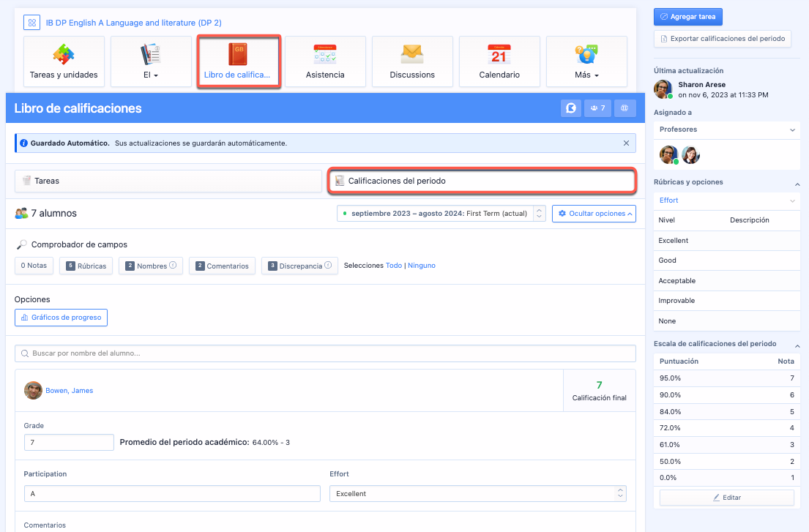Open the Tareas y unidades puzzle icon
The image size is (809, 532).
(64, 55)
